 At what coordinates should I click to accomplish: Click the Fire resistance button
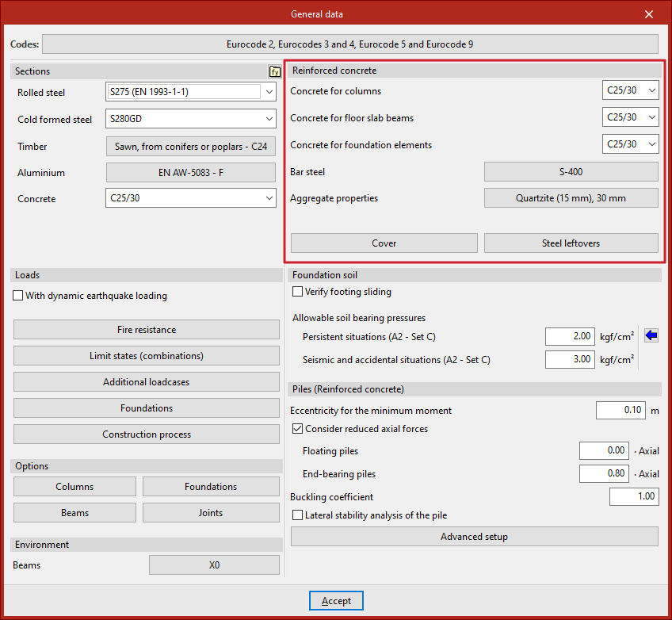pyautogui.click(x=147, y=330)
